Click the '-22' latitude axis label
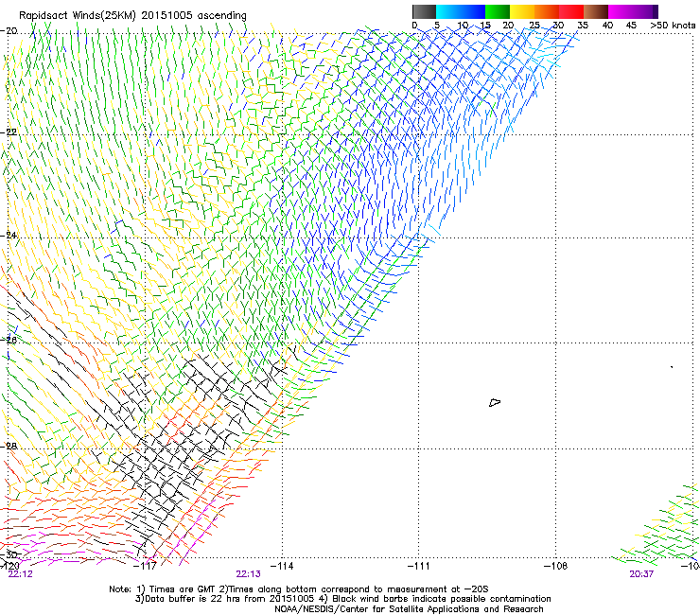Viewport: 700px width, 615px height. (9, 132)
